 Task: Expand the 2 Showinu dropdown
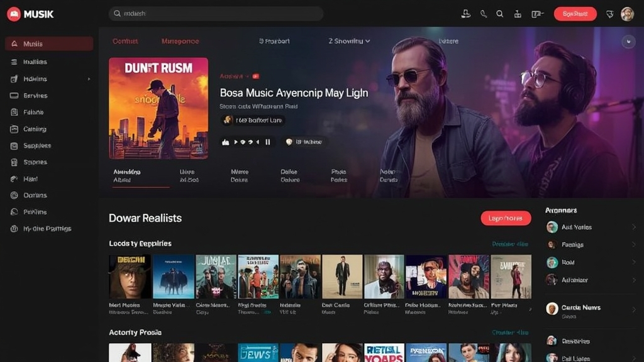tap(349, 41)
